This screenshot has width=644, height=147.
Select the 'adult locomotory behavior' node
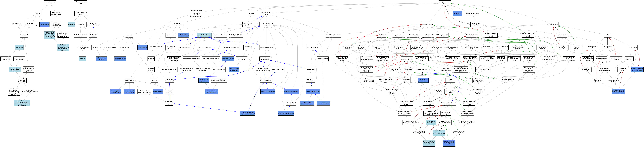pyautogui.click(x=101, y=59)
